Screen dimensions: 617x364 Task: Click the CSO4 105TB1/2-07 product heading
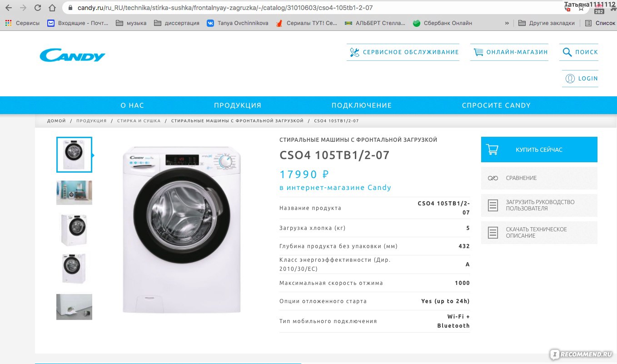pyautogui.click(x=334, y=155)
